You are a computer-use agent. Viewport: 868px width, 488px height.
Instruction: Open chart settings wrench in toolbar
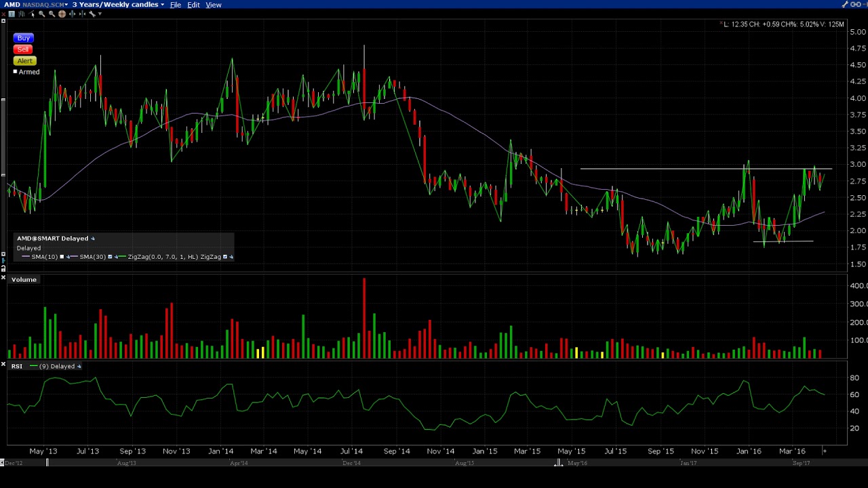tap(92, 14)
